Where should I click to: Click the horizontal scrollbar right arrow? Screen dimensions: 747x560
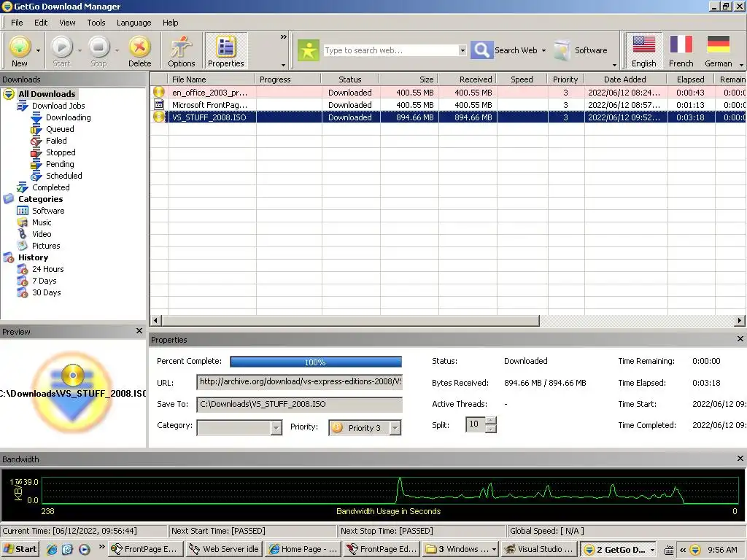click(x=740, y=321)
